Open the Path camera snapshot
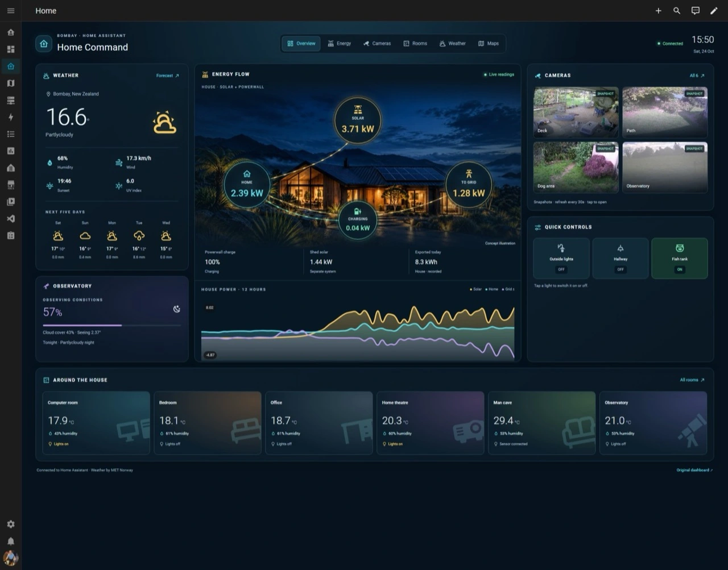This screenshot has width=728, height=570. (665, 112)
